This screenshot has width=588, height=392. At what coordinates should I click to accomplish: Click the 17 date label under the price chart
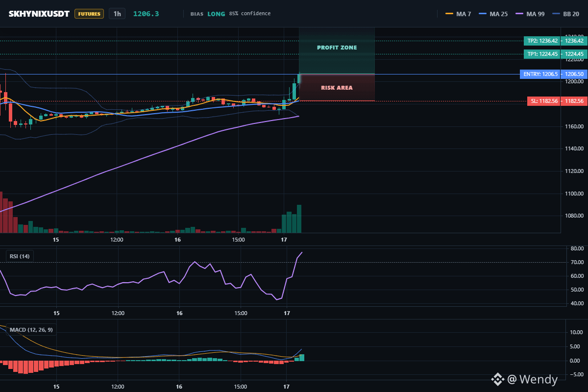[x=284, y=240]
